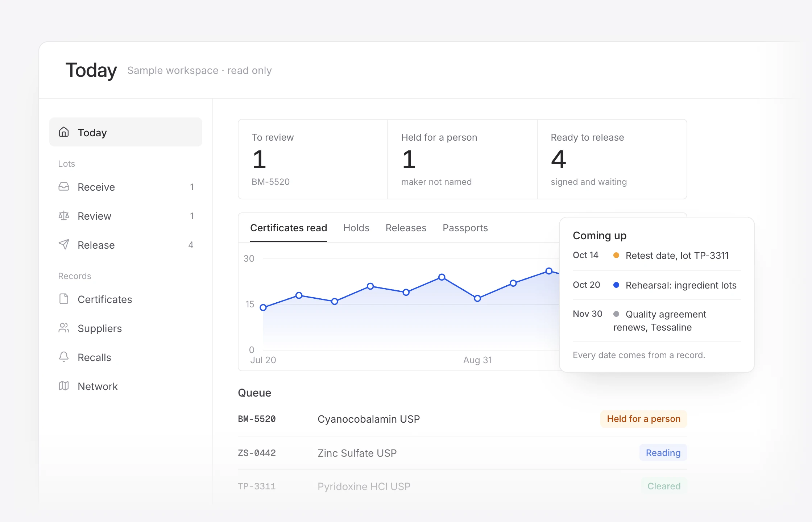Switch to the Releases tab
Image resolution: width=812 pixels, height=522 pixels.
[406, 228]
